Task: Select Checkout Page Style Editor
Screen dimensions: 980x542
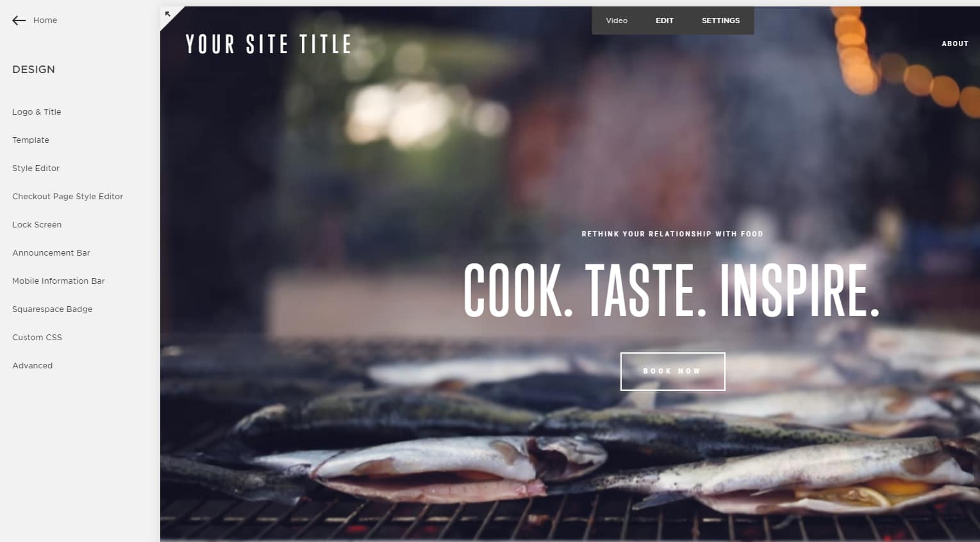Action: point(67,196)
